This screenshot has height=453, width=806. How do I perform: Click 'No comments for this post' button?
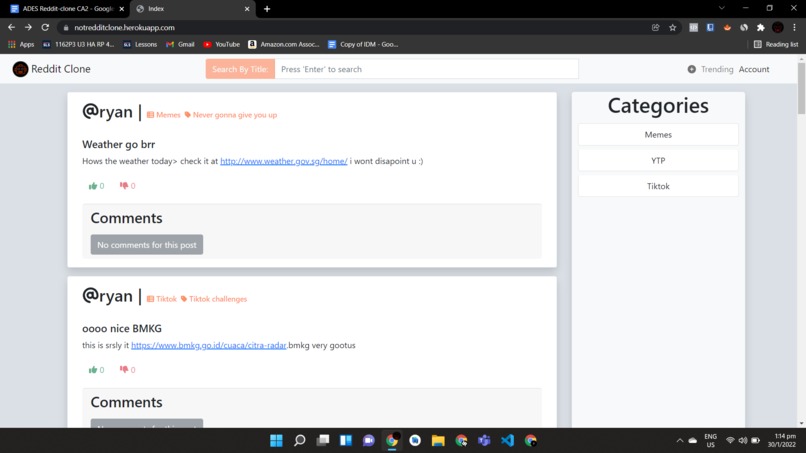tap(147, 245)
